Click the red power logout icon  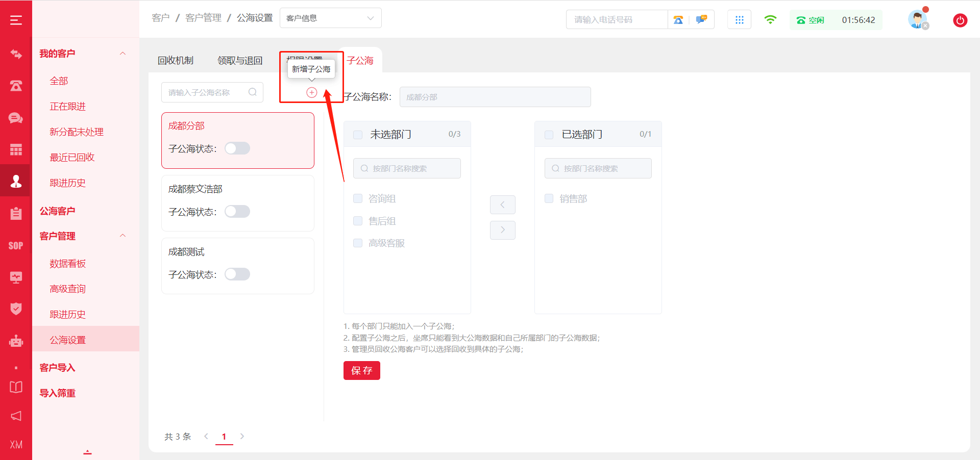(x=960, y=20)
